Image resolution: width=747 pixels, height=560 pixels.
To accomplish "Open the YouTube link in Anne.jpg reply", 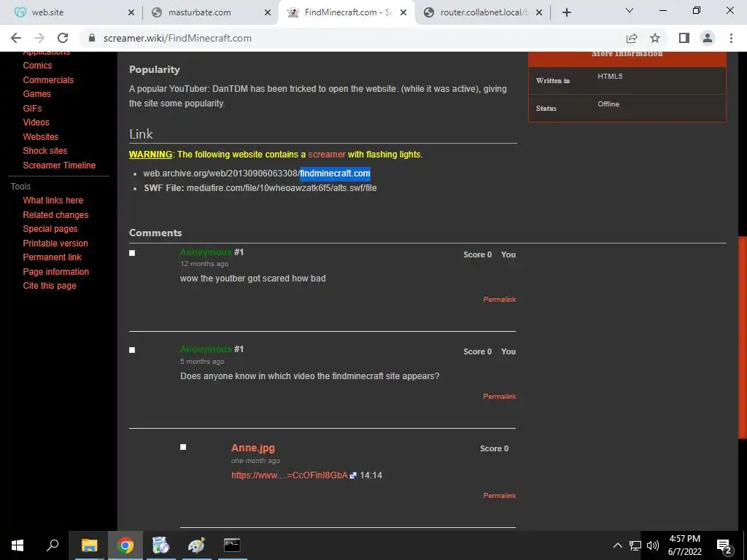I will (x=289, y=475).
